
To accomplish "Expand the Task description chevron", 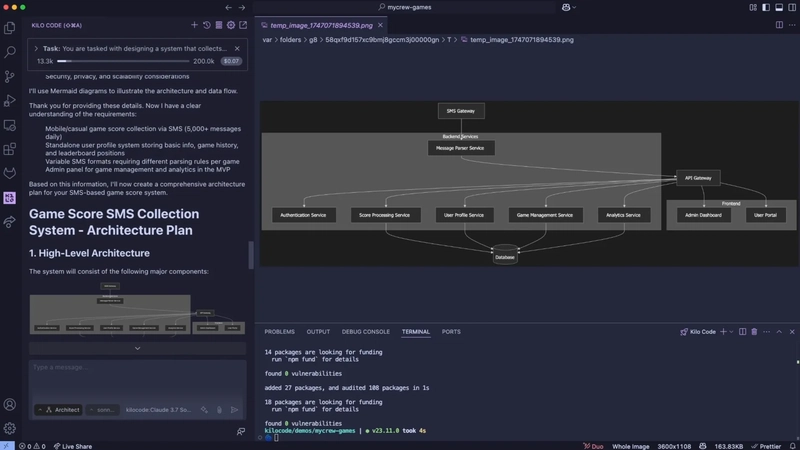I will tap(36, 48).
